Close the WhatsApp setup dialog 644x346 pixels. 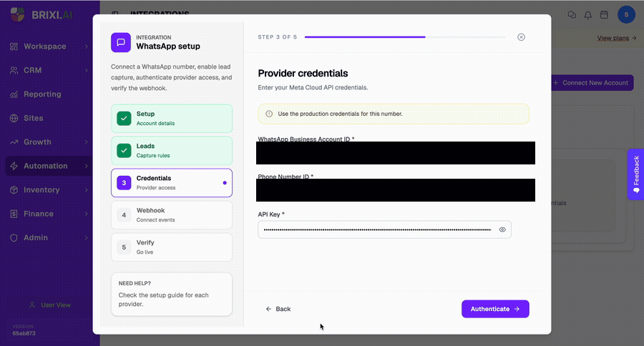521,37
